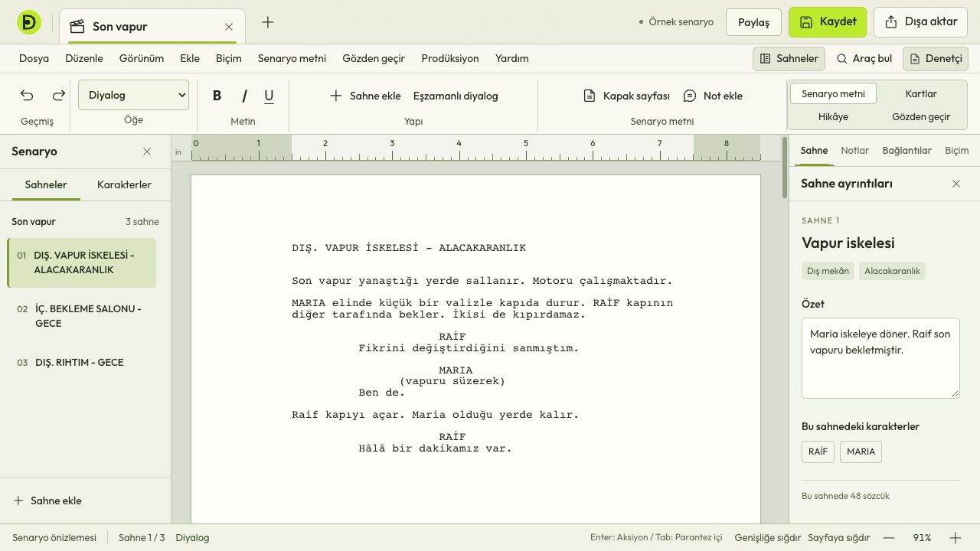
Task: Click the Undo arrow icon
Action: [x=27, y=95]
